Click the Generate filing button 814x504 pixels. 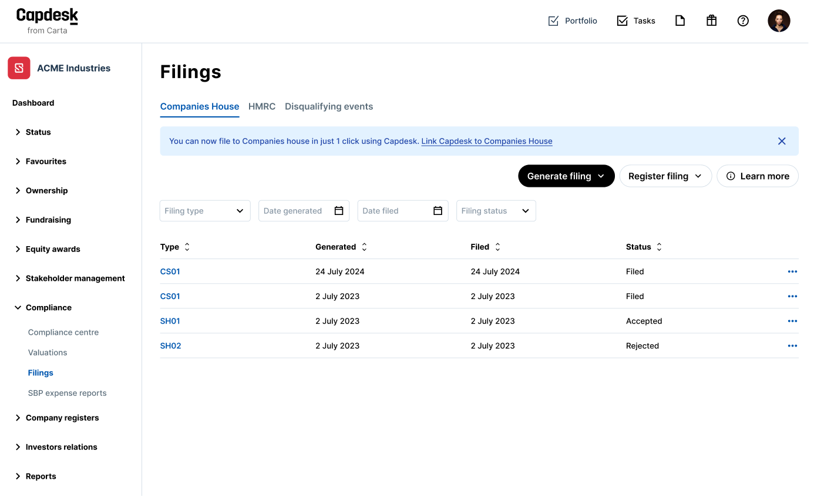[566, 176]
